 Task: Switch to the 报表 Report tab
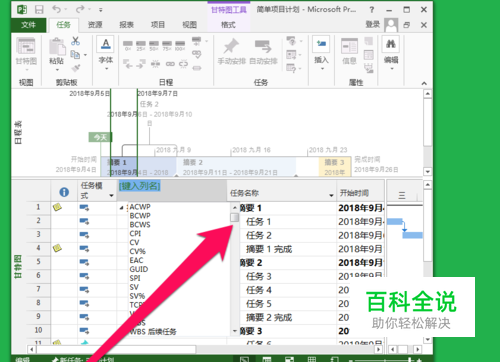126,25
